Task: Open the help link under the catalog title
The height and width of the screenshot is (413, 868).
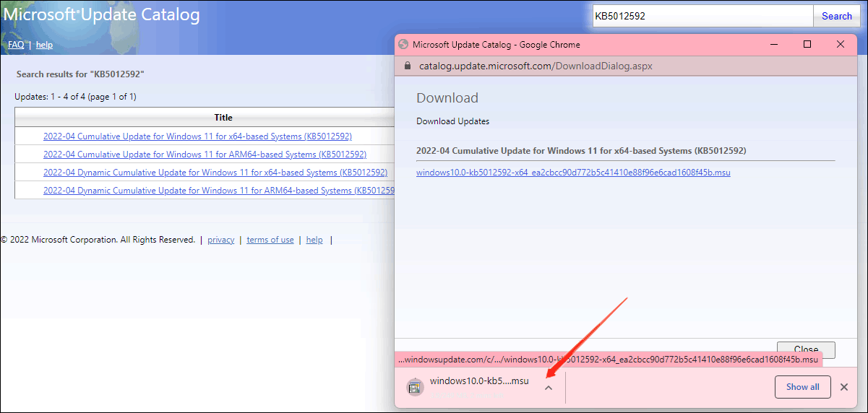Action: point(44,45)
